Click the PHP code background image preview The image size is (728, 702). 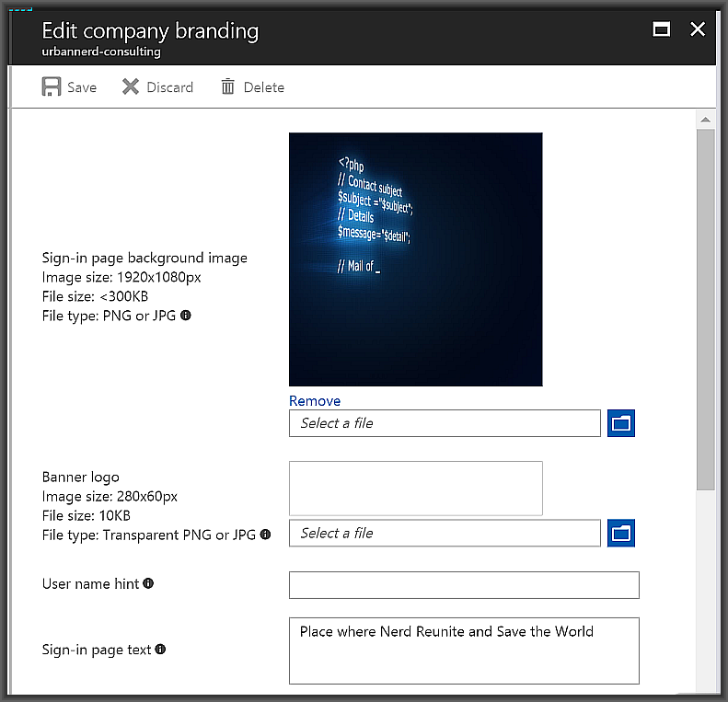point(415,259)
